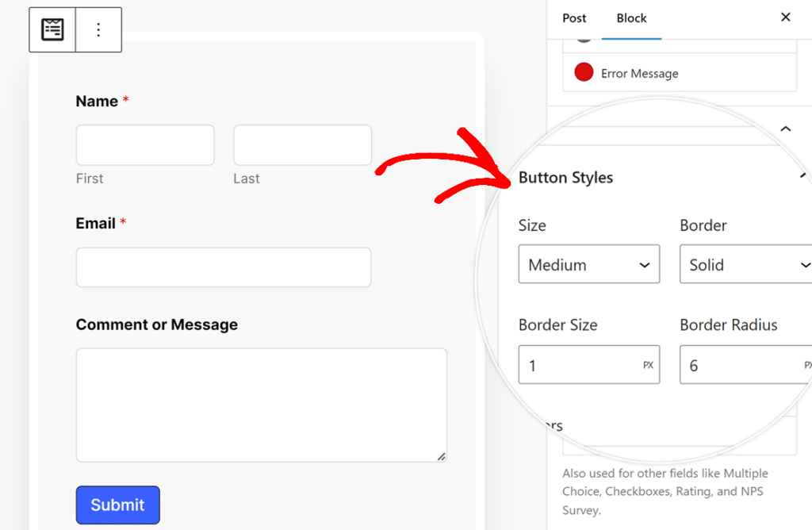Open the Border dropdown showing Solid
The image size is (812, 530).
pos(745,264)
